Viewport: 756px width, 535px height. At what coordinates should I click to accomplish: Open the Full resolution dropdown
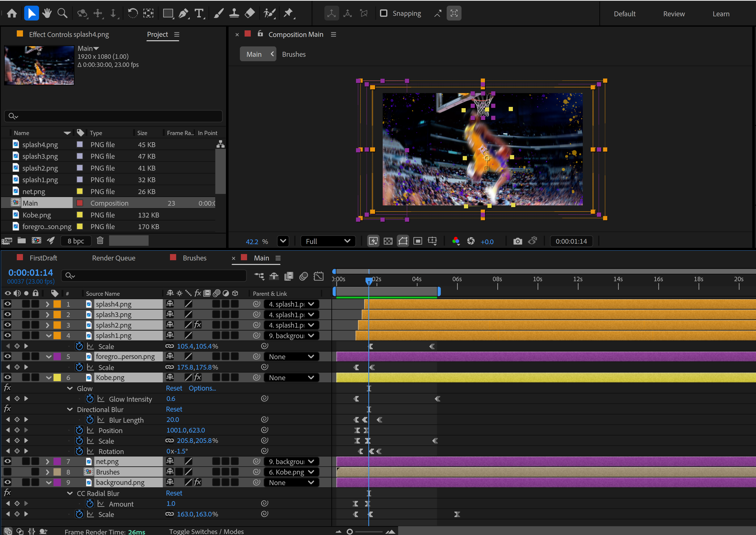[x=328, y=241]
